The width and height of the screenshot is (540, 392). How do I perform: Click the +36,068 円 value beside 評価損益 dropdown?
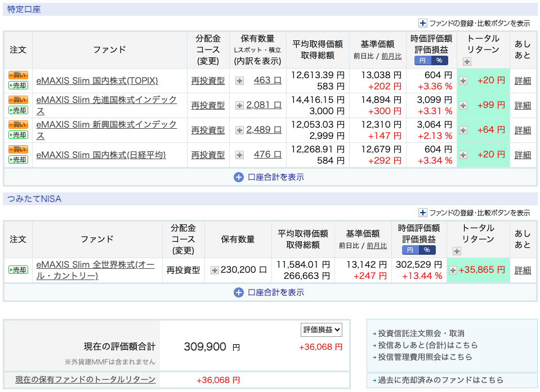(x=320, y=348)
